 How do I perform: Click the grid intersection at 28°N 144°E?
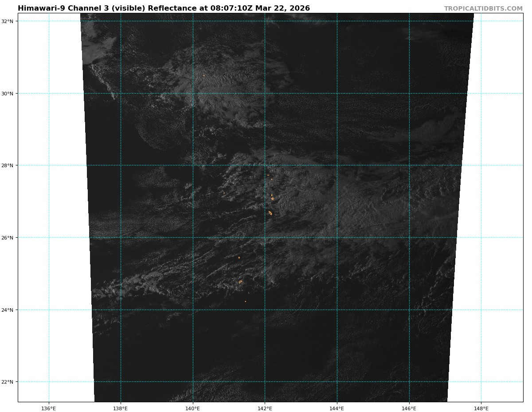pyautogui.click(x=337, y=165)
